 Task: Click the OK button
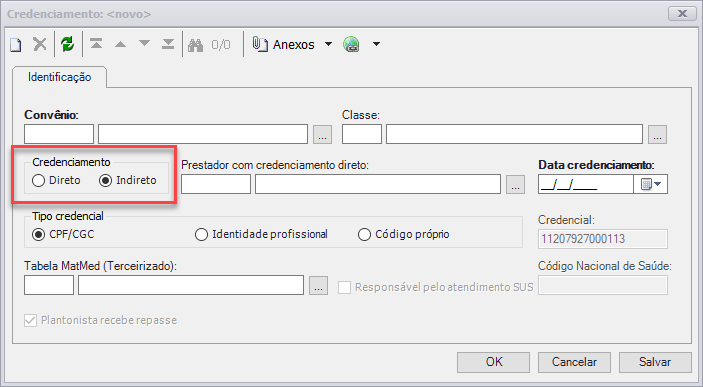click(493, 362)
